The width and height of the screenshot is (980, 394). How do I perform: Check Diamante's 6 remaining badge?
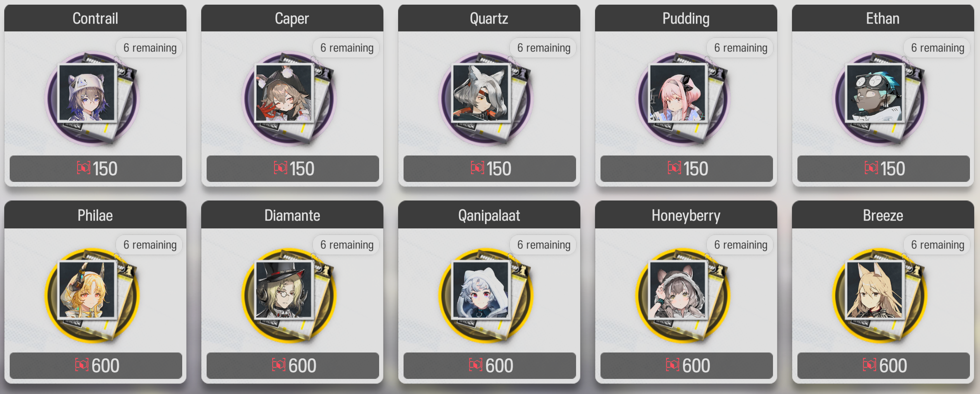coord(347,245)
